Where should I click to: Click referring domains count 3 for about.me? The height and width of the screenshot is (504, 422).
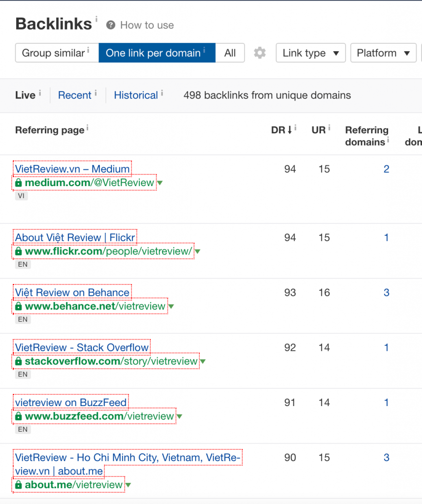tap(386, 457)
